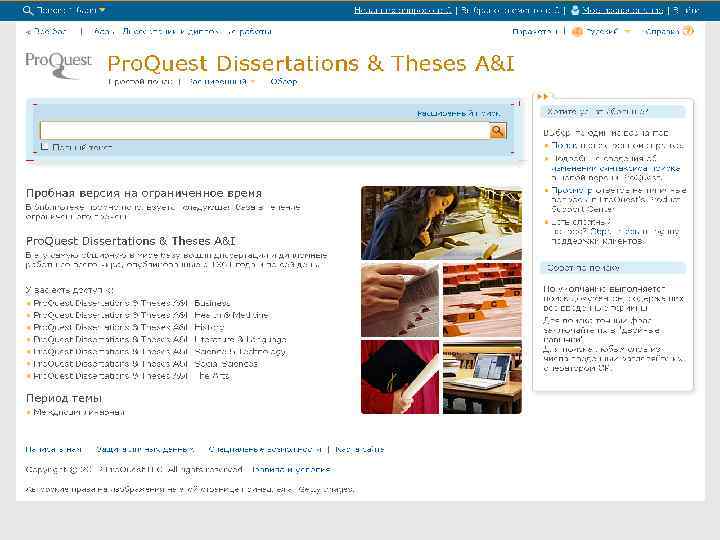The image size is (720, 540).
Task: Open Dissertations & Theses A&I: Literature & Language
Action: 160,339
